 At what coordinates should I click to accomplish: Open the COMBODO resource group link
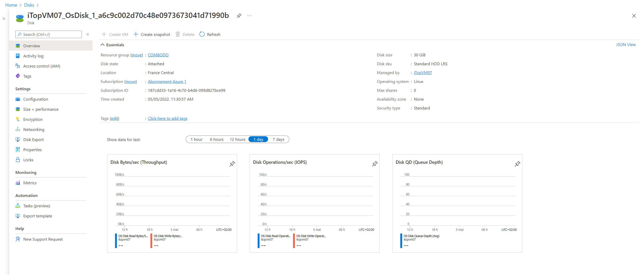(x=158, y=55)
